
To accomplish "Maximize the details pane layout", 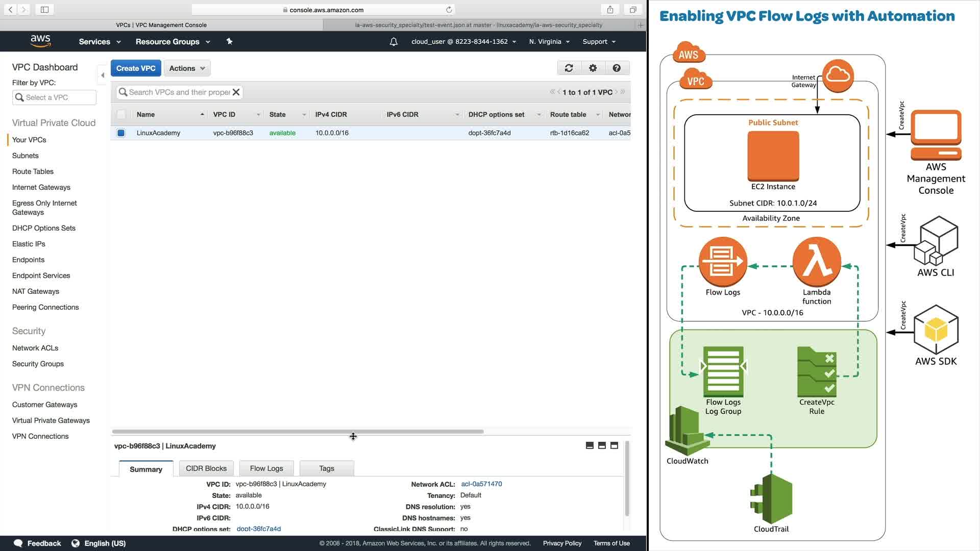I will [614, 445].
